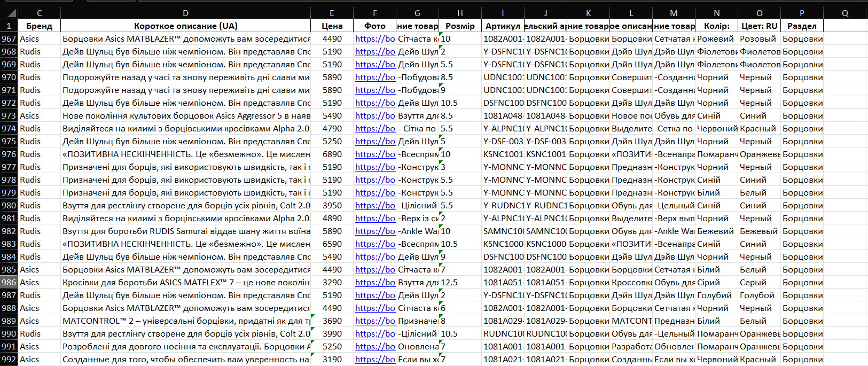Open the photo link in row 967
This screenshot has height=366, width=868.
[x=375, y=38]
